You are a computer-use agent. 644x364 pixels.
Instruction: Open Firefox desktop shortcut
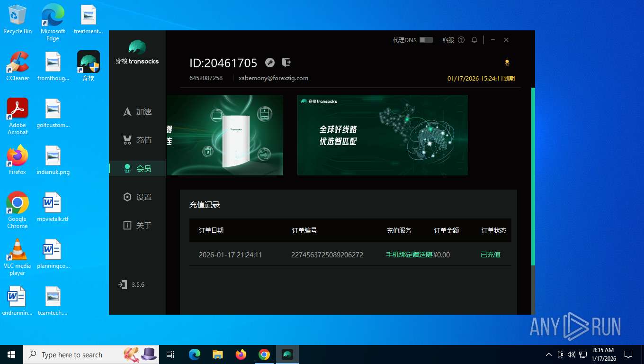18,160
